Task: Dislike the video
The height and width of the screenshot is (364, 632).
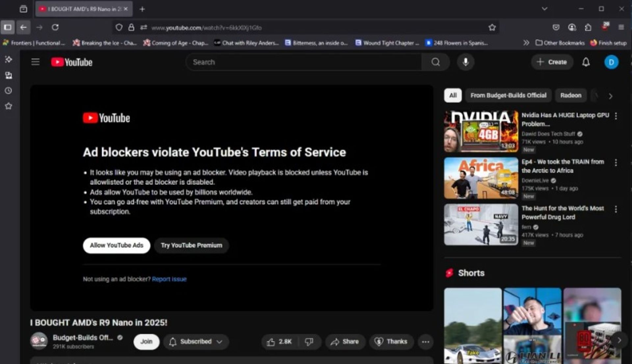Action: tap(309, 342)
